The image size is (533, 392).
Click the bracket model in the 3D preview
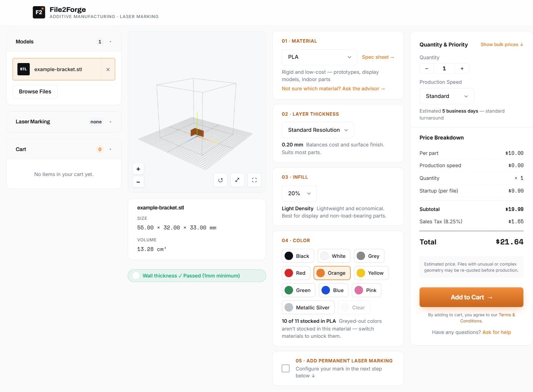(197, 133)
